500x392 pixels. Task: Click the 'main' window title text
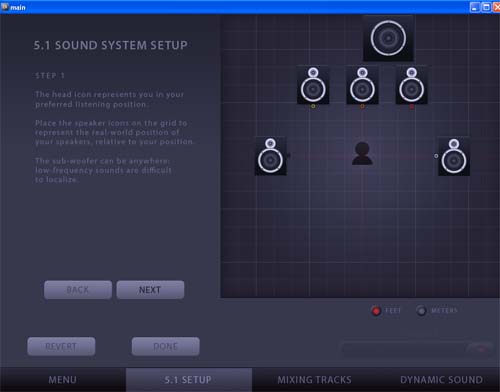(x=18, y=7)
